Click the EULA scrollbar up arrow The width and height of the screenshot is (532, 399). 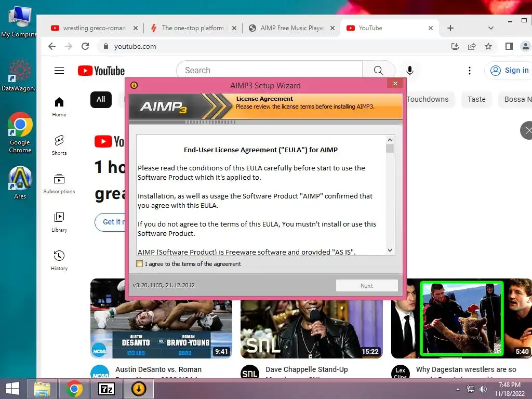coord(390,139)
